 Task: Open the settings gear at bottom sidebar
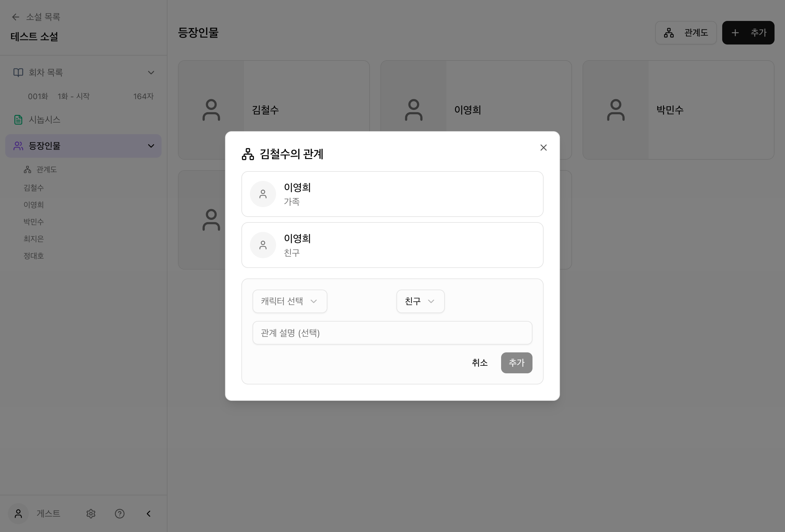(91, 514)
